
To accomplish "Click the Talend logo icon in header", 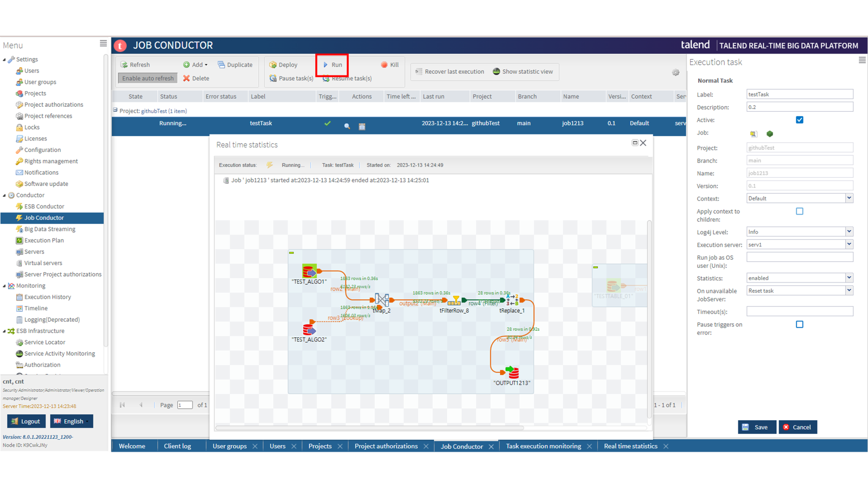I will [x=120, y=46].
